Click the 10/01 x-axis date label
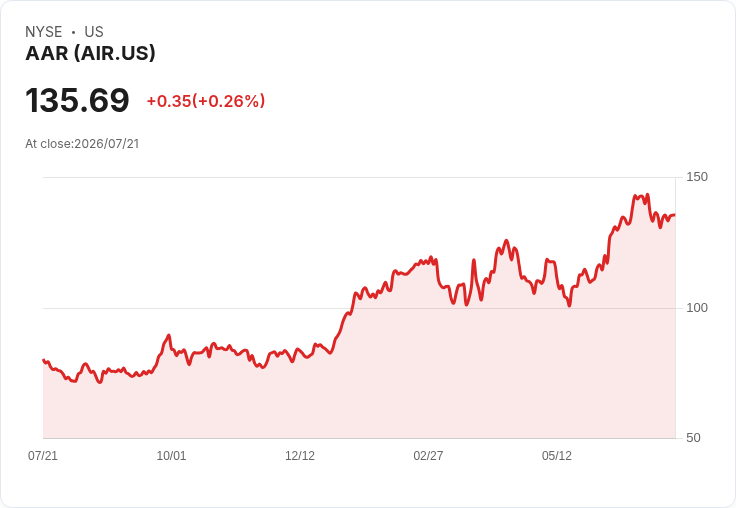This screenshot has height=508, width=736. (x=171, y=455)
